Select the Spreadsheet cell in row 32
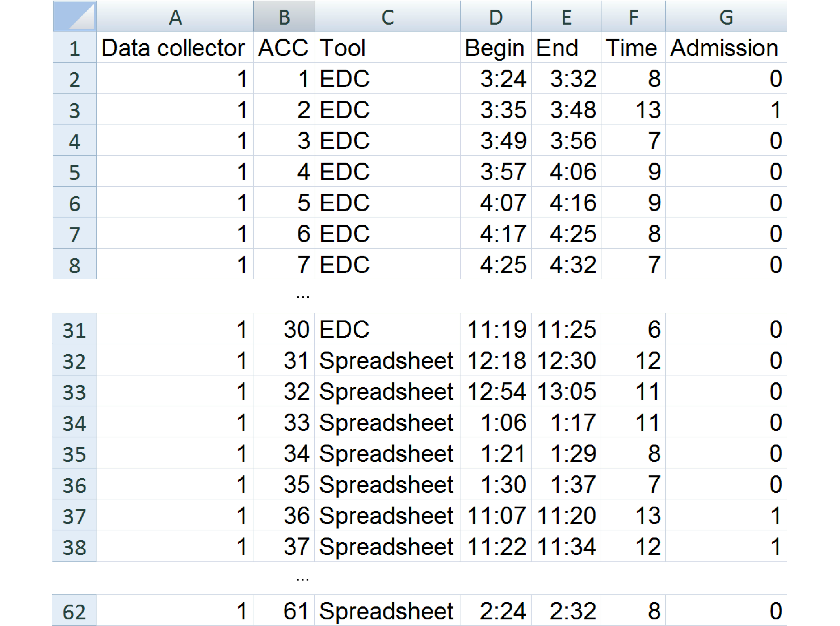840x626 pixels. pos(387,360)
